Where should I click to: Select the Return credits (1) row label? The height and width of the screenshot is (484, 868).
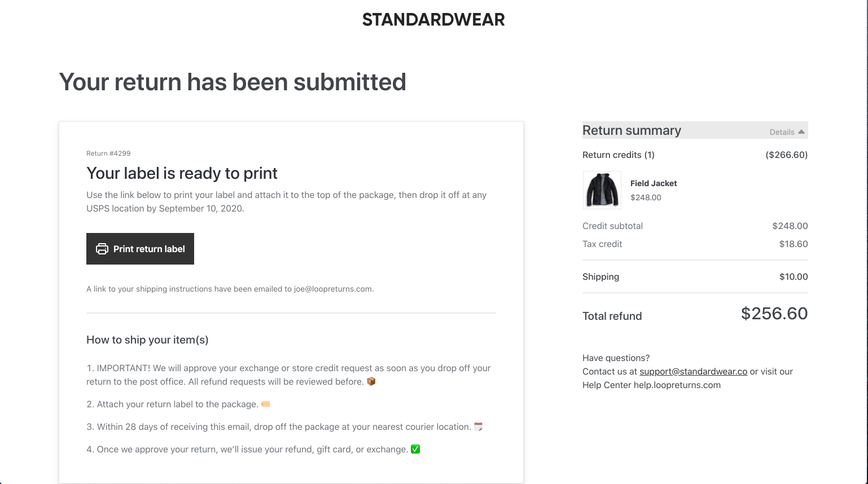(618, 155)
